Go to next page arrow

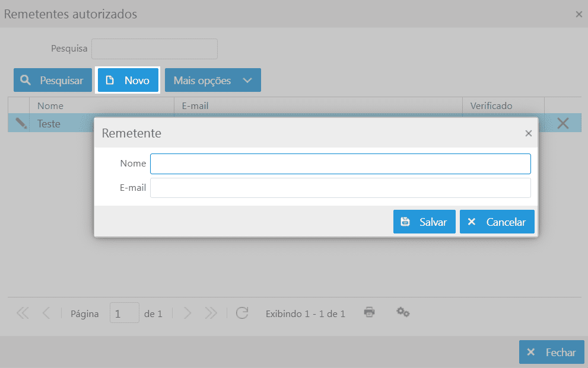tap(187, 313)
